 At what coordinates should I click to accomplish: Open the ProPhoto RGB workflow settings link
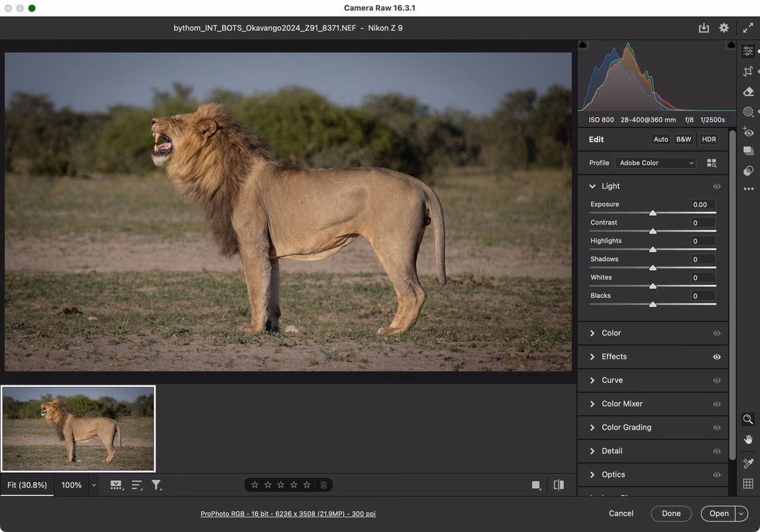288,514
